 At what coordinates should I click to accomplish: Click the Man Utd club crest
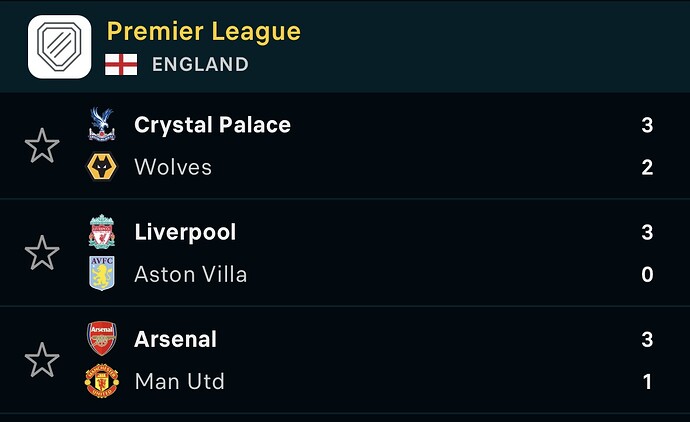point(102,381)
